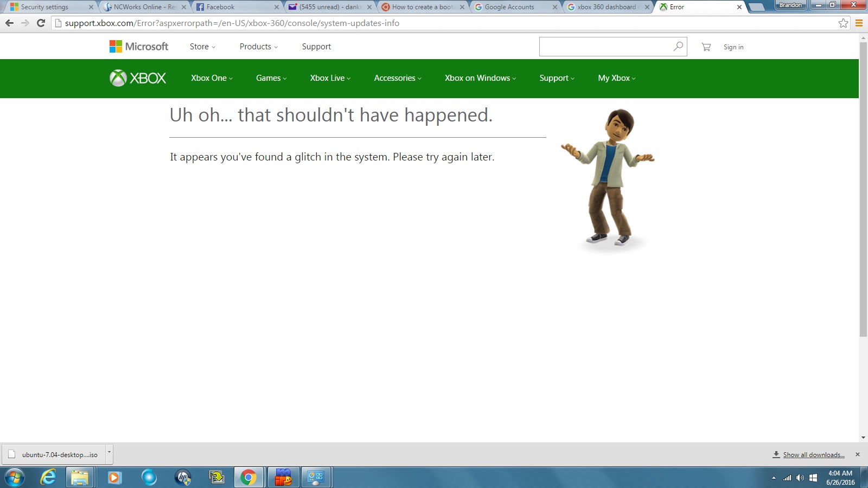The image size is (868, 488).
Task: Close the downloads bar
Action: point(858,454)
